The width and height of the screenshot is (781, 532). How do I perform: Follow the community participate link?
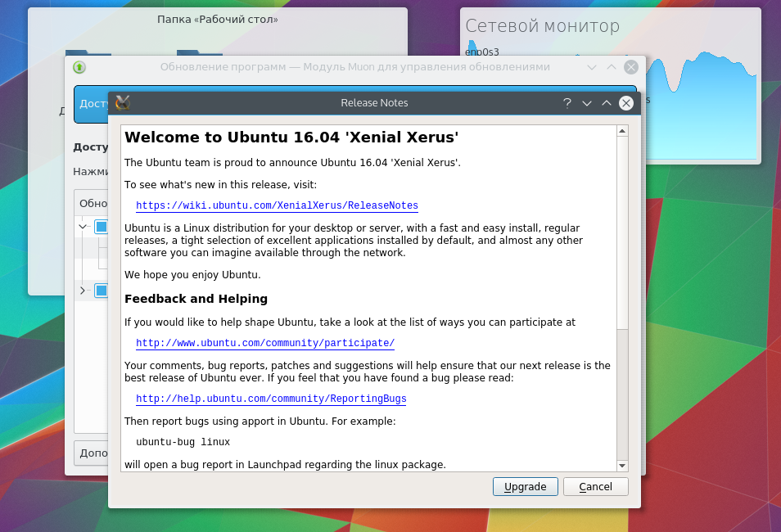(x=265, y=343)
